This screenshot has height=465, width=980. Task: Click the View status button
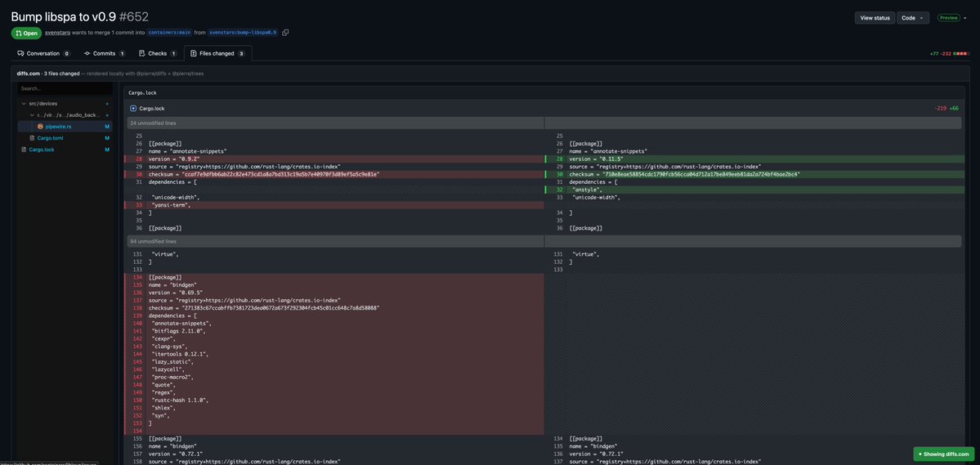click(x=875, y=18)
